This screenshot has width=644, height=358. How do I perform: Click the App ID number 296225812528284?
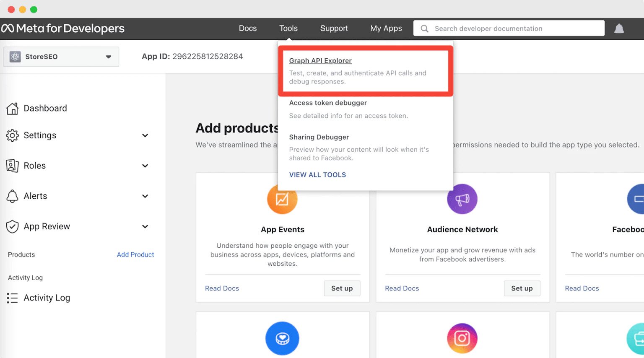(x=208, y=57)
